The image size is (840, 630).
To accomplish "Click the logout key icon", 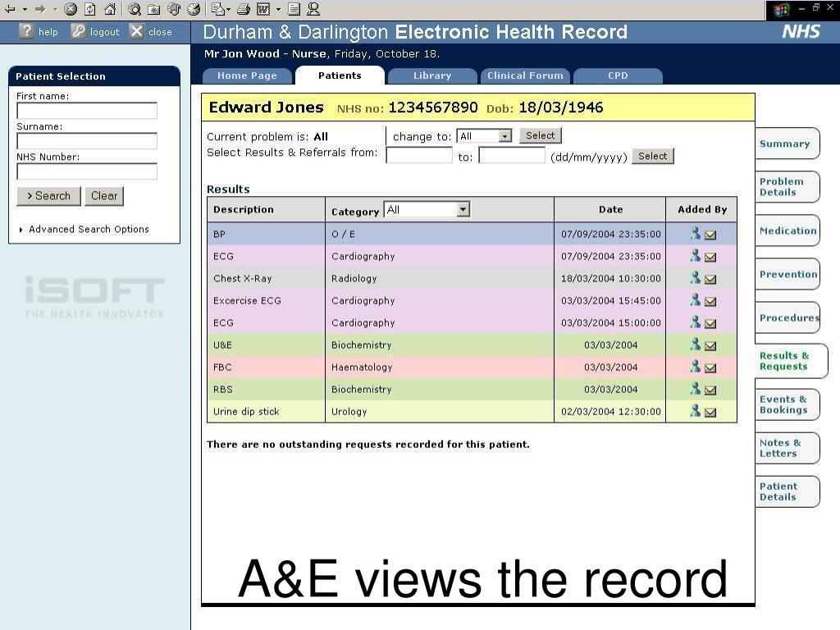I will pyautogui.click(x=78, y=31).
